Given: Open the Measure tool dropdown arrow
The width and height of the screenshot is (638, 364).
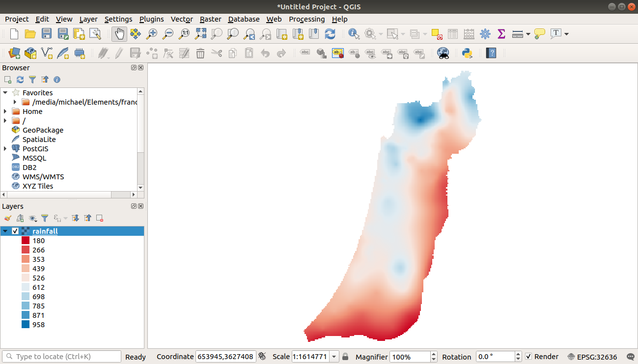Looking at the screenshot, I should 528,34.
